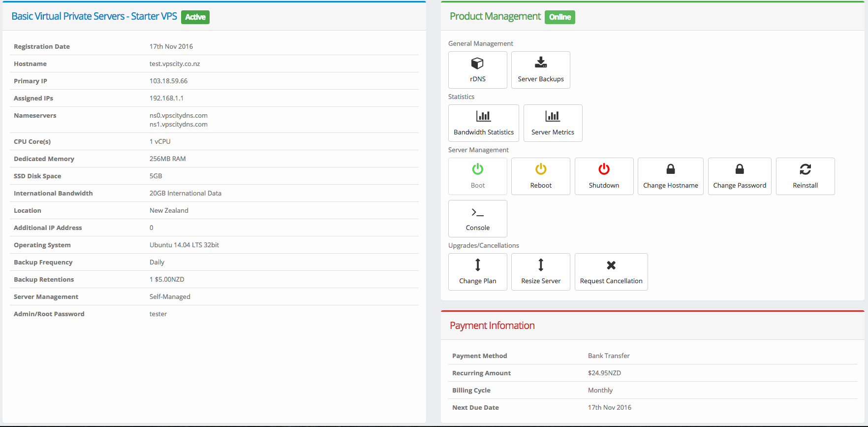
Task: Open the rDNS cube icon
Action: tap(477, 64)
